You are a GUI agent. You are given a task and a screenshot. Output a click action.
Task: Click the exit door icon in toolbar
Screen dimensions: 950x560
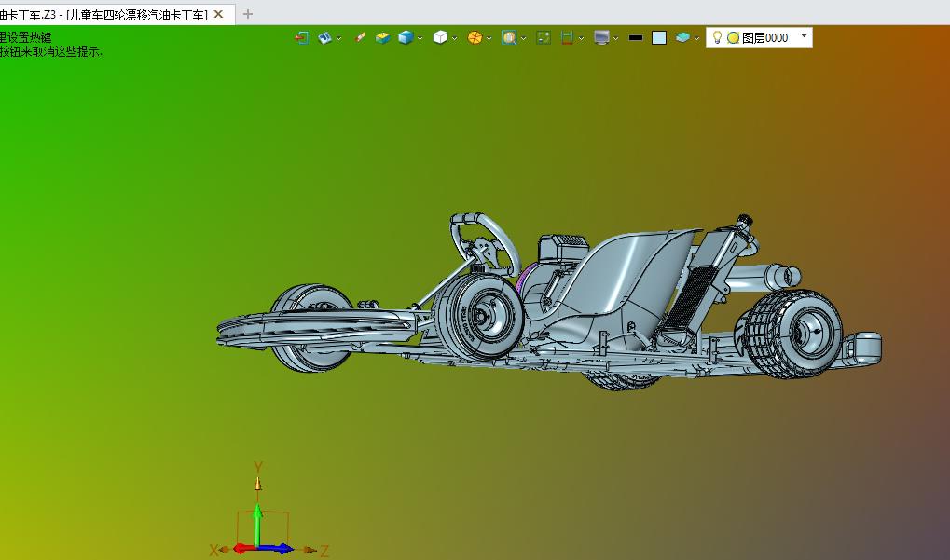point(301,38)
